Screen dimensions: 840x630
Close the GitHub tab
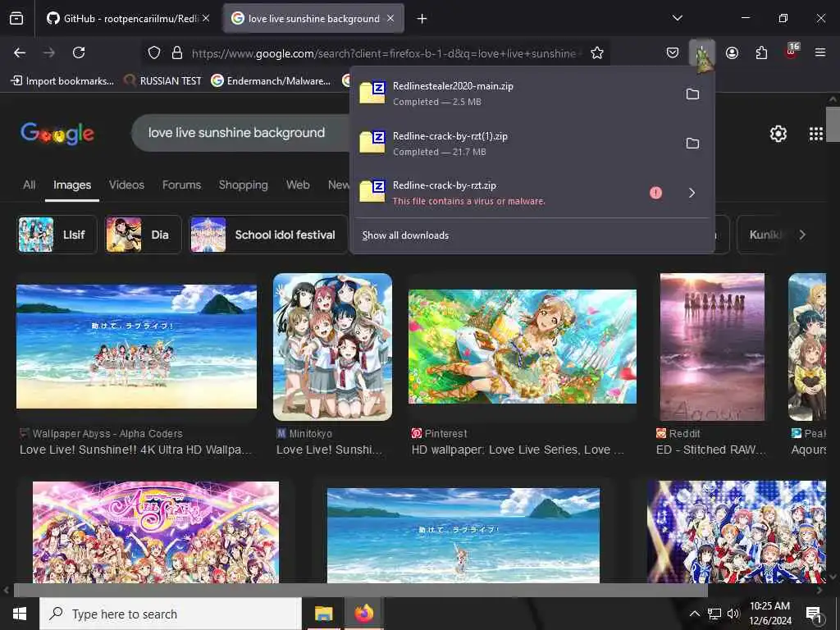[206, 19]
